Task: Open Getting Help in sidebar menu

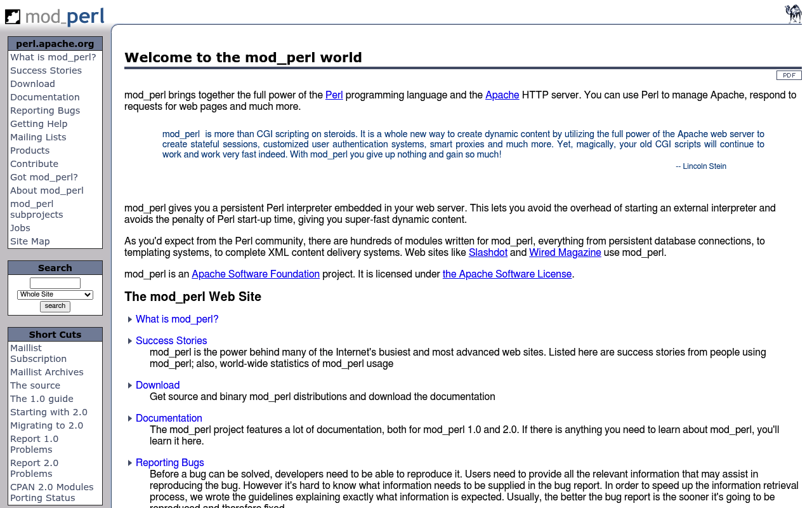Action: click(39, 124)
